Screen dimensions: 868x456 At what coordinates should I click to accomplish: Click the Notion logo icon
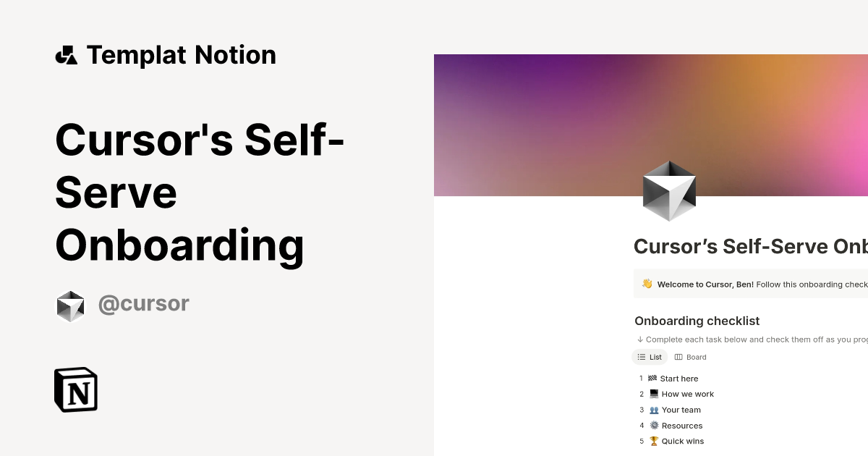click(x=76, y=389)
